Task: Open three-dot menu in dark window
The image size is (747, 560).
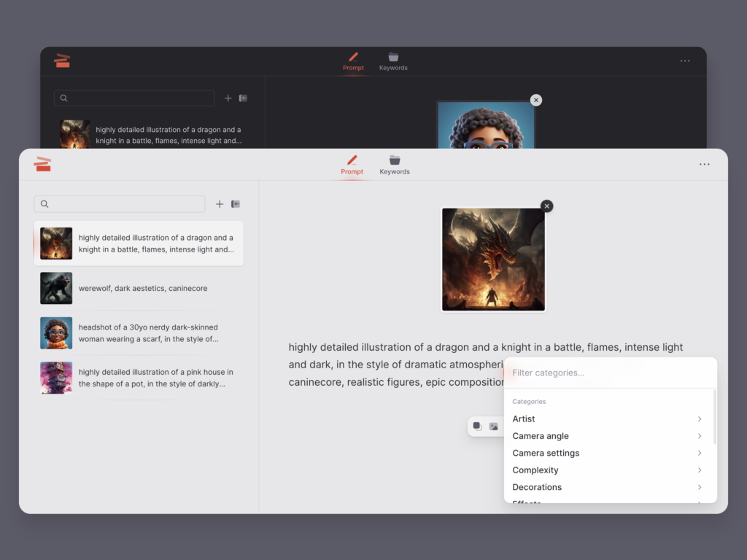Action: point(684,61)
